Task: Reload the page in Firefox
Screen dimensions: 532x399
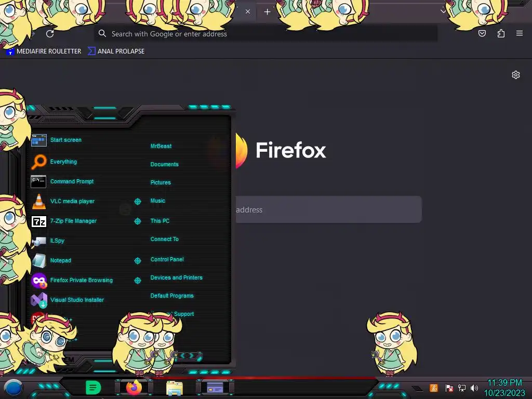Action: [50, 34]
